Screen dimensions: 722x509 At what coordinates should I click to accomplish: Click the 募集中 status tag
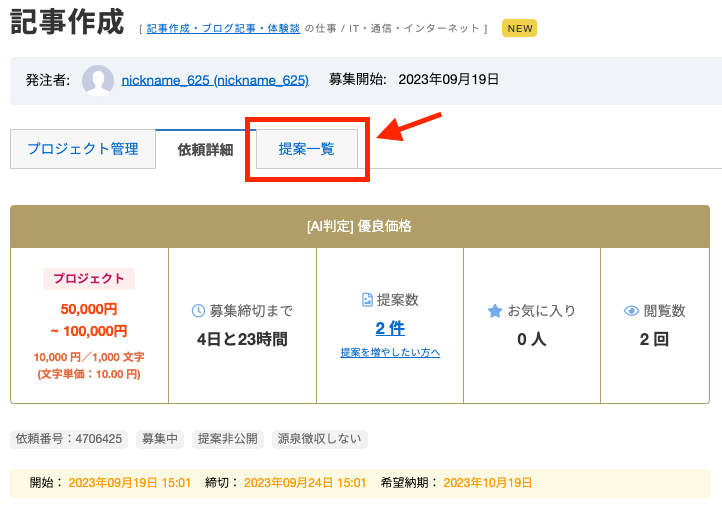(x=160, y=439)
